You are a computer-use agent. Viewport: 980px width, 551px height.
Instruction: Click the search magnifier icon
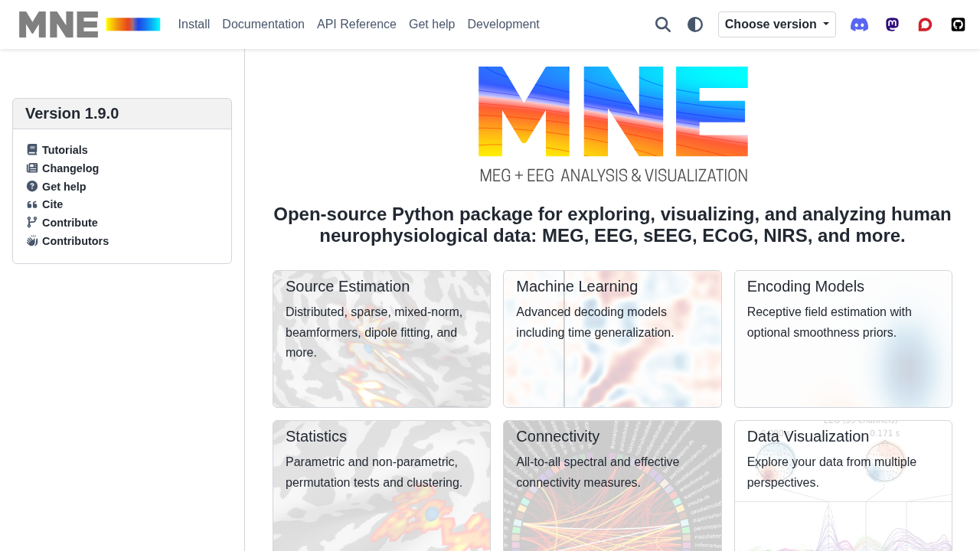pos(663,24)
